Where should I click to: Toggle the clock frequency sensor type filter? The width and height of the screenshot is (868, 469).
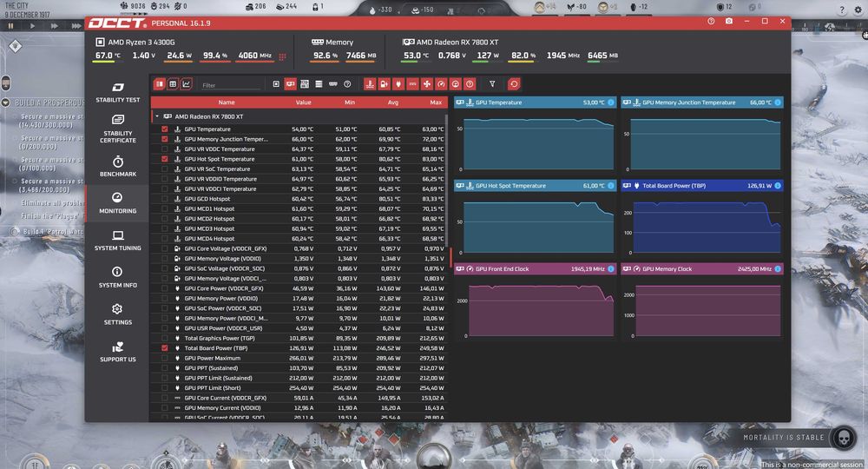click(x=441, y=84)
